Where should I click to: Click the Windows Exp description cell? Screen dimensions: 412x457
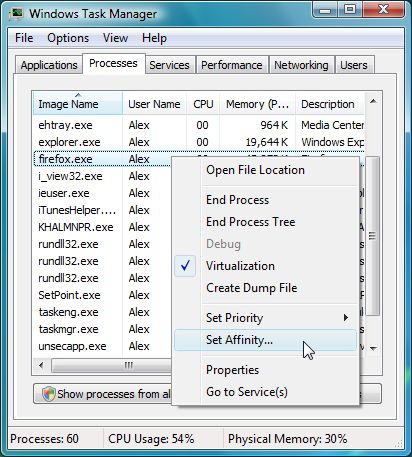(x=332, y=142)
